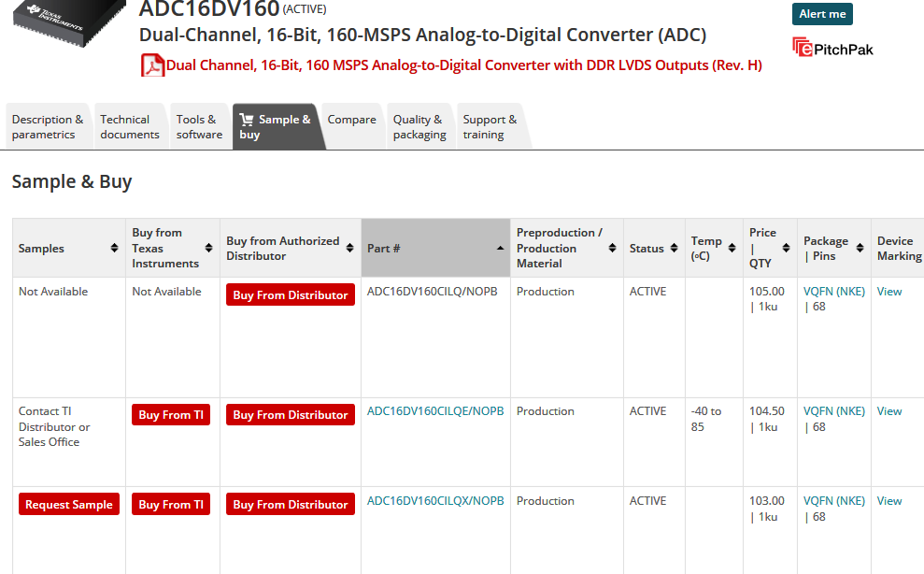Viewport: 924px width, 574px height.
Task: Buy From TI for ADC16DV160CILQE/NOPB
Action: pos(171,415)
